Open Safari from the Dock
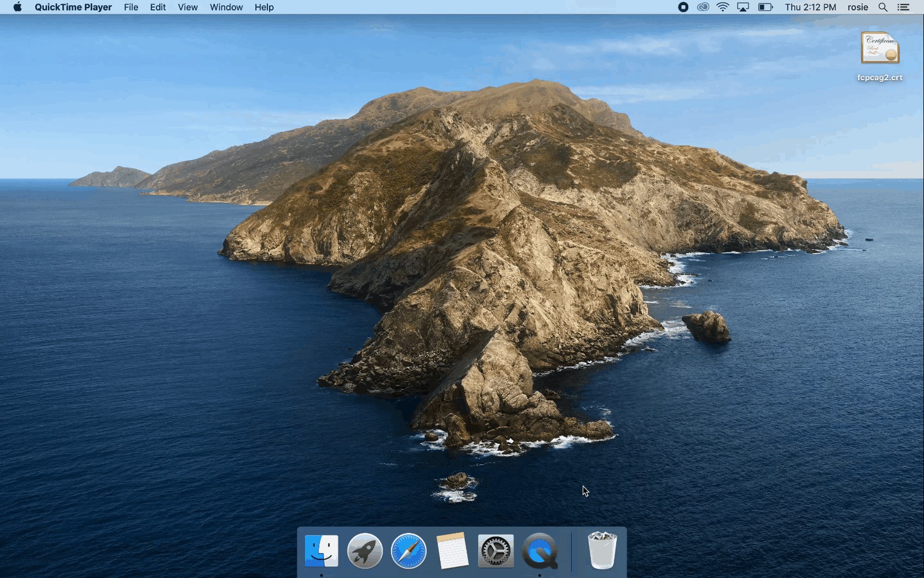 pyautogui.click(x=409, y=552)
